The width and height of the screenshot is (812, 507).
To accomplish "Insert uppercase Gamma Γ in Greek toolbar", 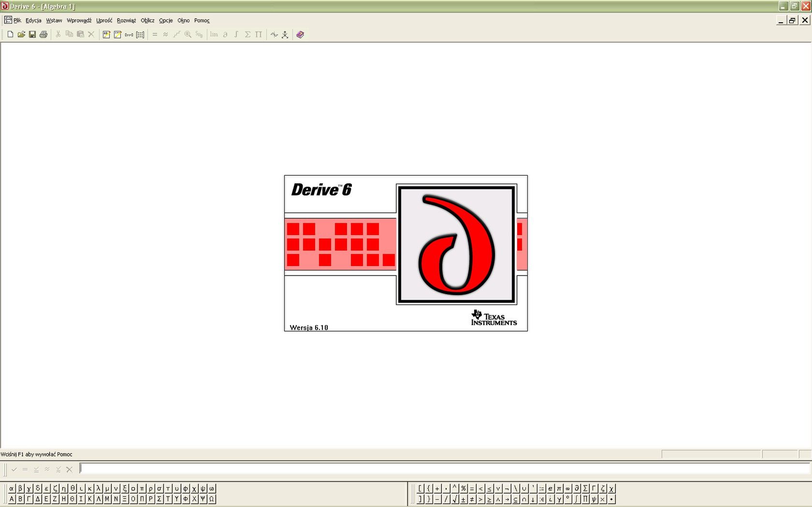I will point(29,499).
